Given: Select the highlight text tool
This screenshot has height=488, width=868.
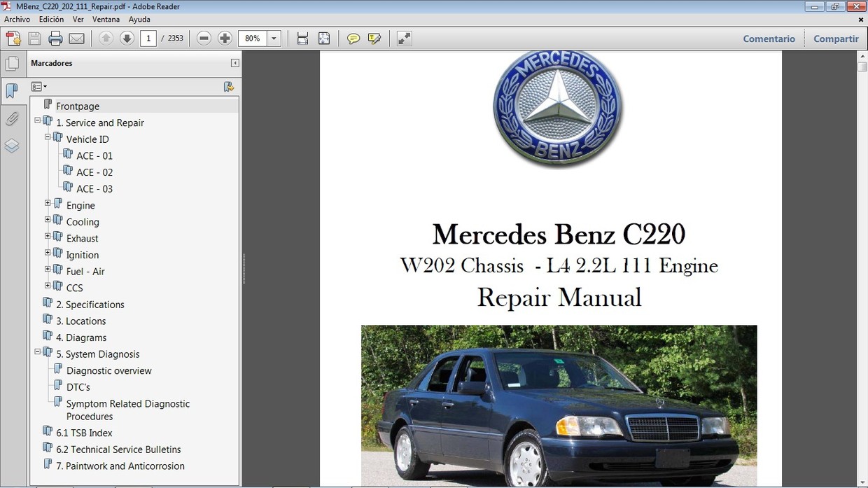Looking at the screenshot, I should tap(374, 39).
